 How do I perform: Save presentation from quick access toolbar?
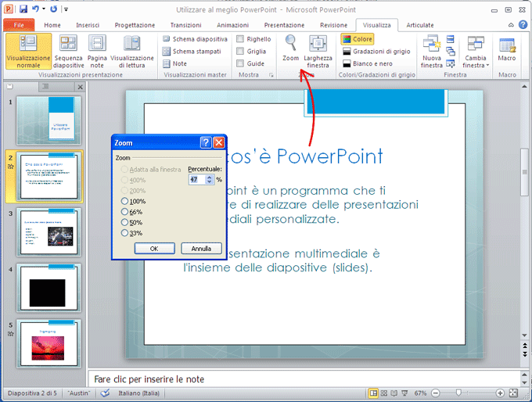tap(23, 9)
